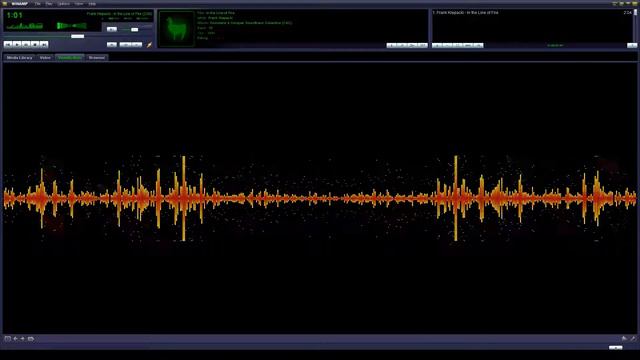
Task: Click the playlist add button
Action: [437, 45]
